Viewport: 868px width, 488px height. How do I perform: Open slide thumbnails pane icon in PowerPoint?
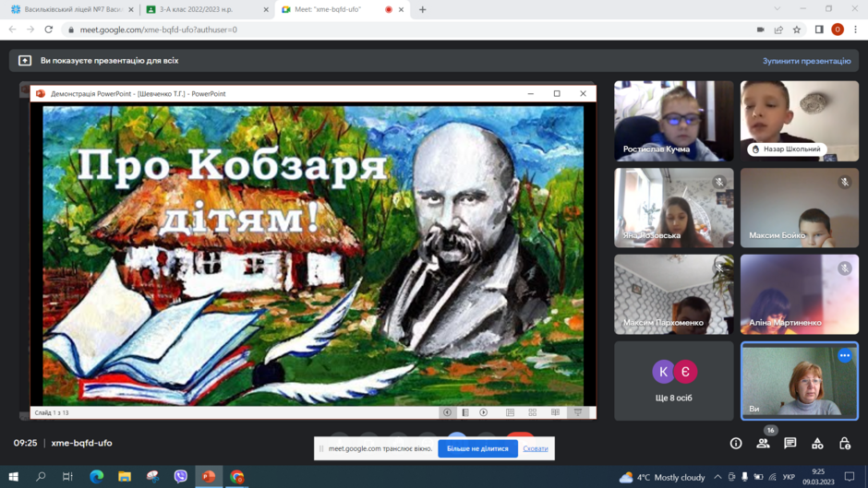coord(465,412)
